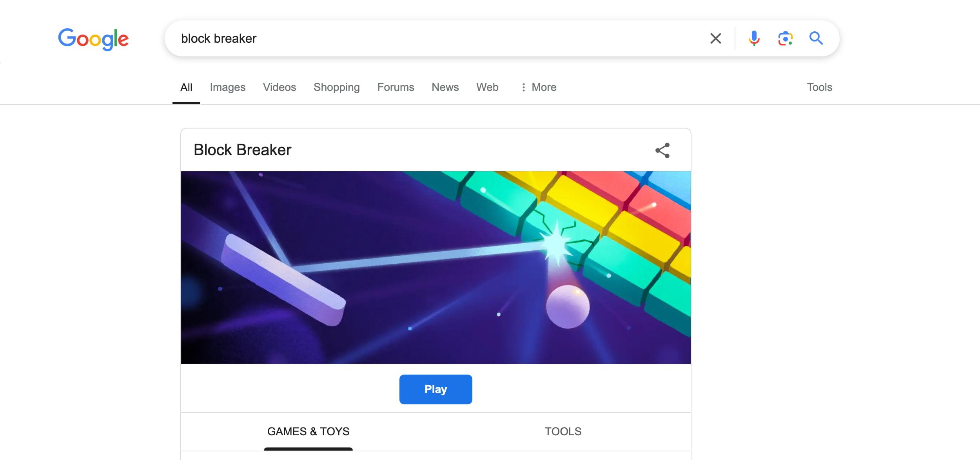This screenshot has width=980, height=460.
Task: Click the Web search tab option
Action: [488, 87]
